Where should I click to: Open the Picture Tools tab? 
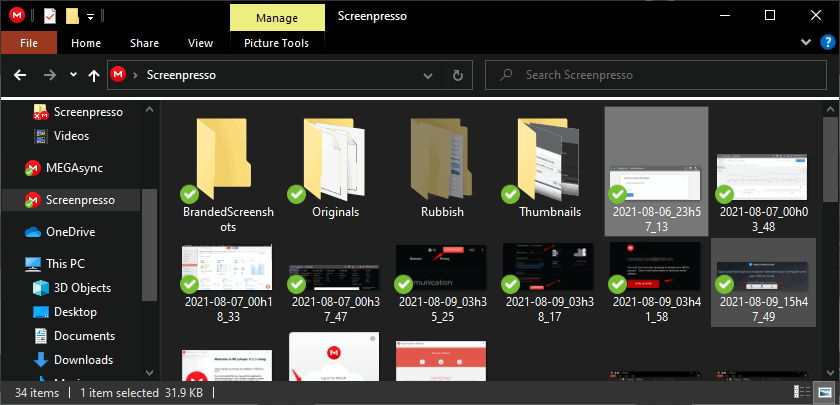click(x=276, y=43)
